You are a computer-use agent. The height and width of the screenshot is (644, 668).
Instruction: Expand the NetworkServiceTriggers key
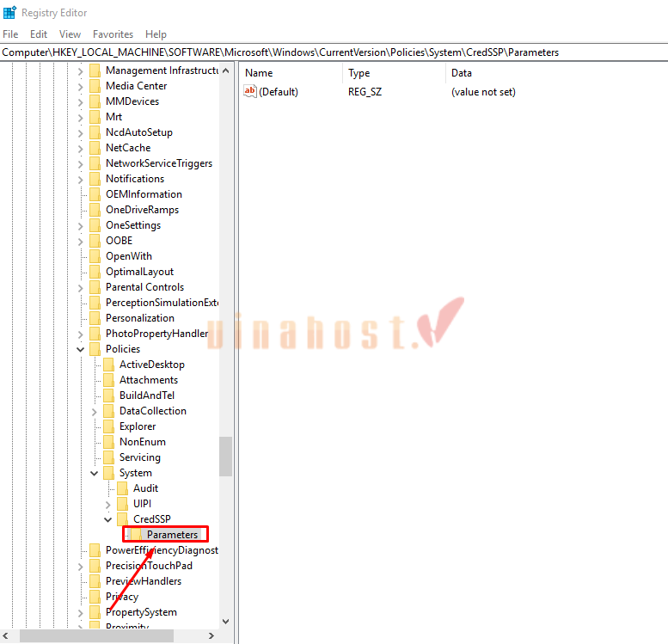point(81,164)
